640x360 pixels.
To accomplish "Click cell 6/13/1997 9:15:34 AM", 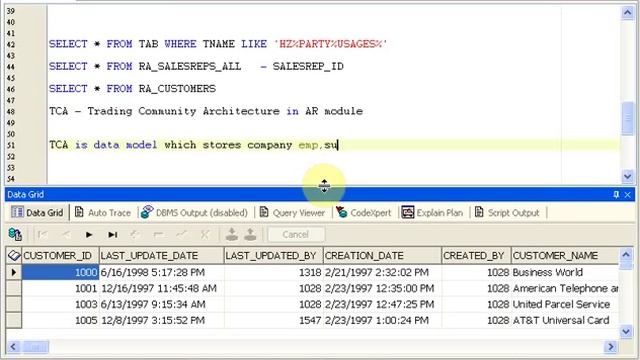I will point(162,304).
